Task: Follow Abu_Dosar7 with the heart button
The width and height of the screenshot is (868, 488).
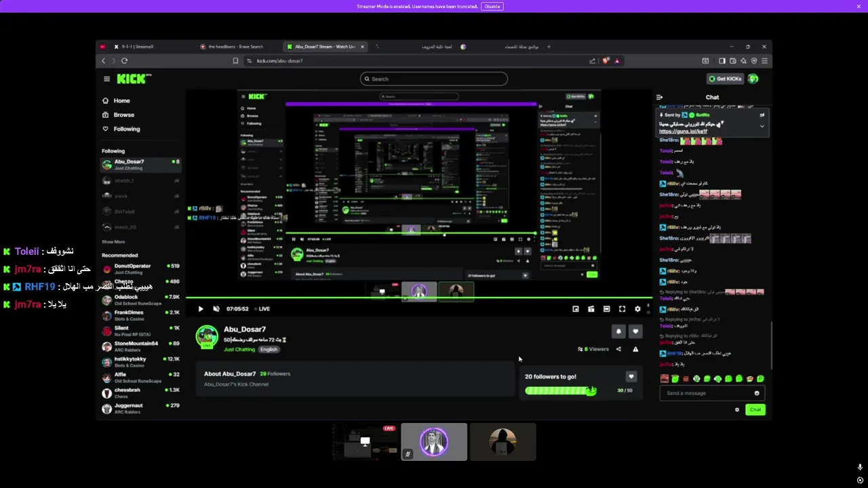Action: [635, 331]
